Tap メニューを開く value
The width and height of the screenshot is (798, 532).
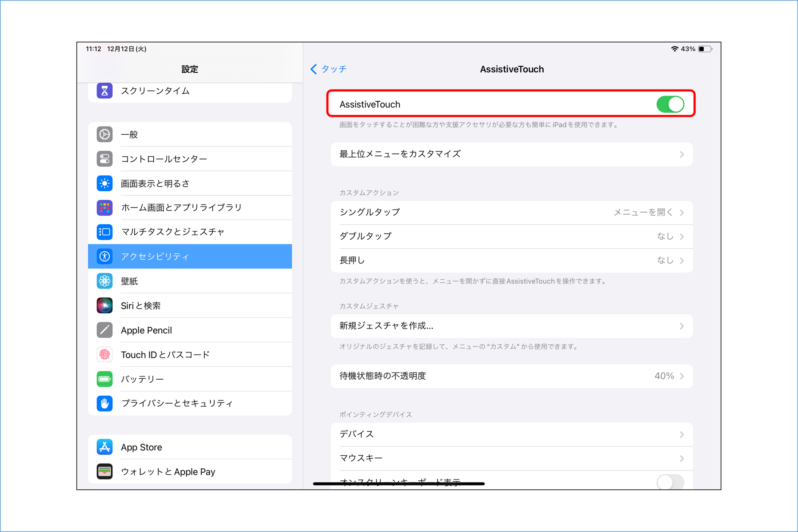click(x=643, y=212)
